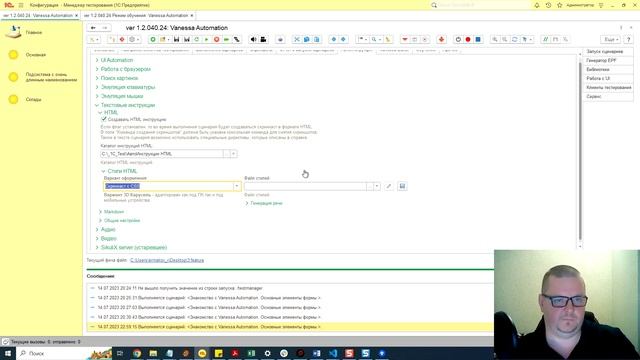
Task: Click the first floppy disk save icon
Action: 176,40
